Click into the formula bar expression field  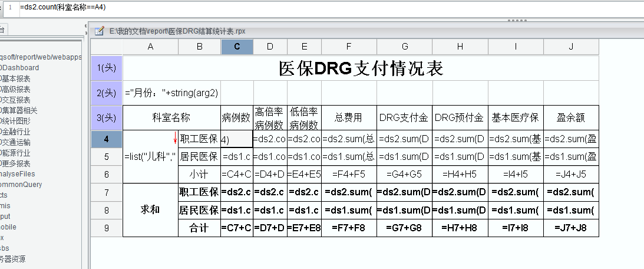click(295, 6)
